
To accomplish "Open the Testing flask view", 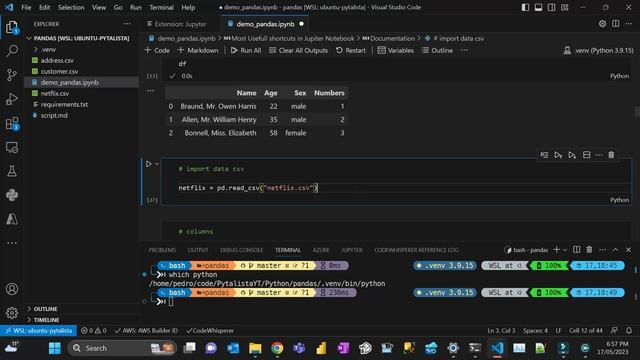I will 12,171.
